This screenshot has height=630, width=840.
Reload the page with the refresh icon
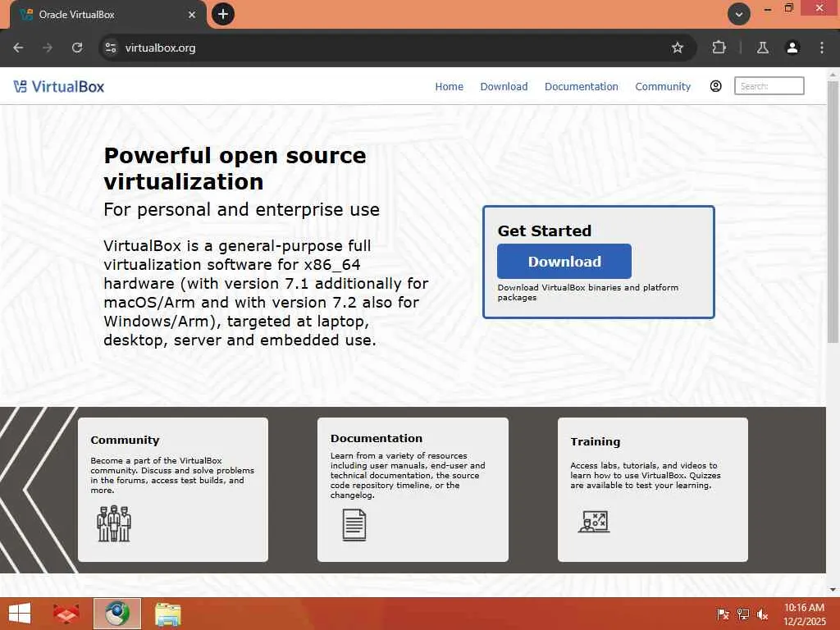[77, 48]
